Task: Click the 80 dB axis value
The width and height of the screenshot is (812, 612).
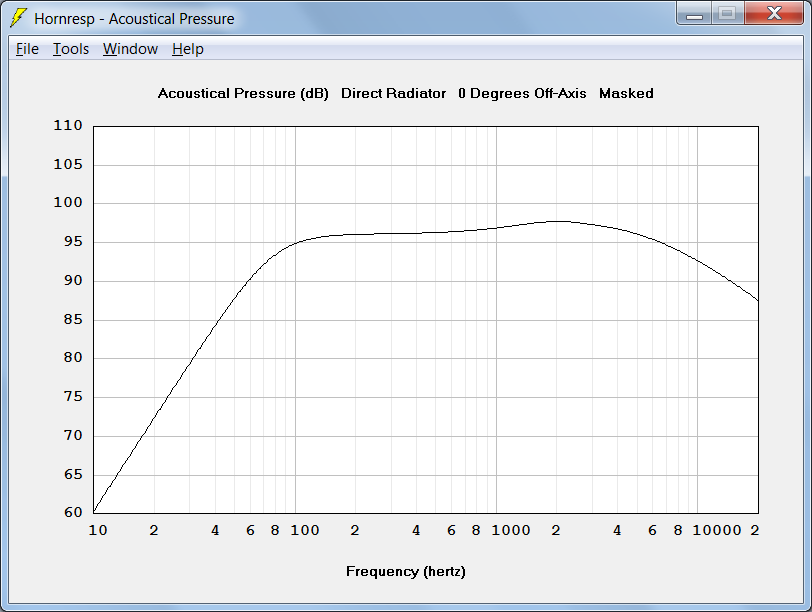Action: coord(73,357)
